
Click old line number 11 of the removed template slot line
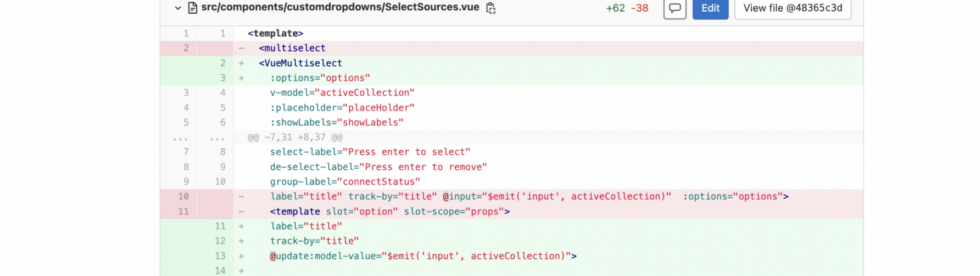click(183, 212)
